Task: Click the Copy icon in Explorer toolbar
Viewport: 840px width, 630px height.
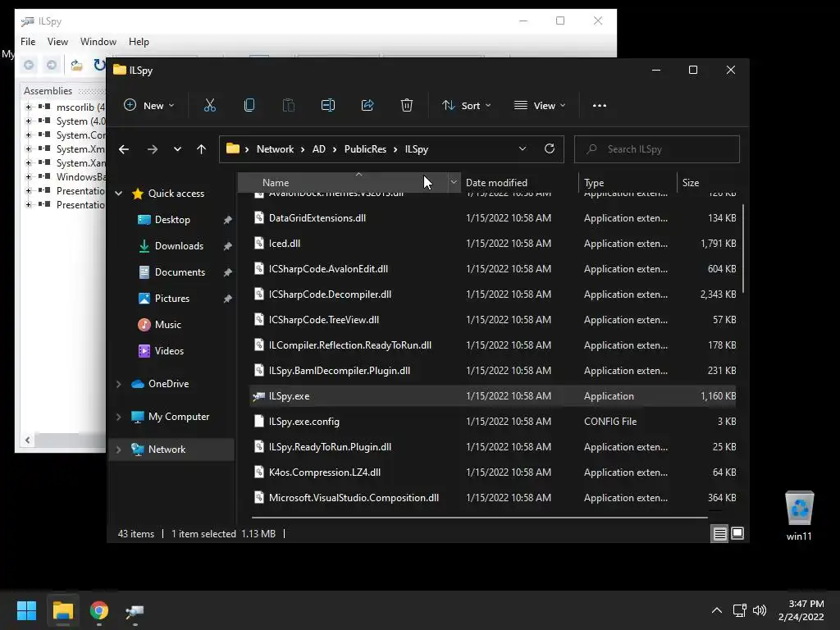Action: coord(249,106)
